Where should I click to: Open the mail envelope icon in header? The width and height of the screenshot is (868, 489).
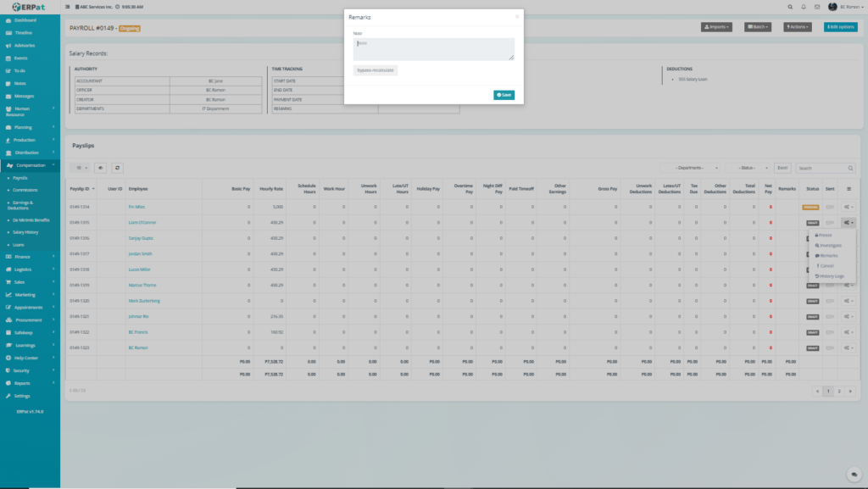pos(815,7)
